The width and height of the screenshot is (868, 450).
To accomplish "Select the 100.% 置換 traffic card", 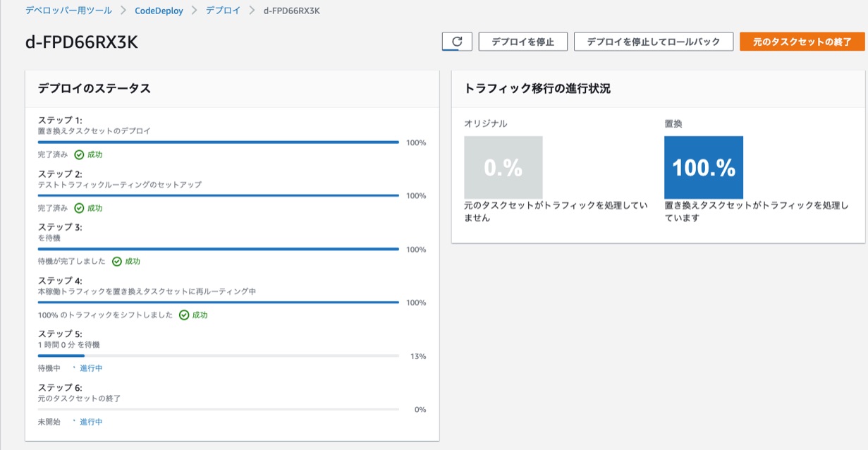I will coord(702,167).
